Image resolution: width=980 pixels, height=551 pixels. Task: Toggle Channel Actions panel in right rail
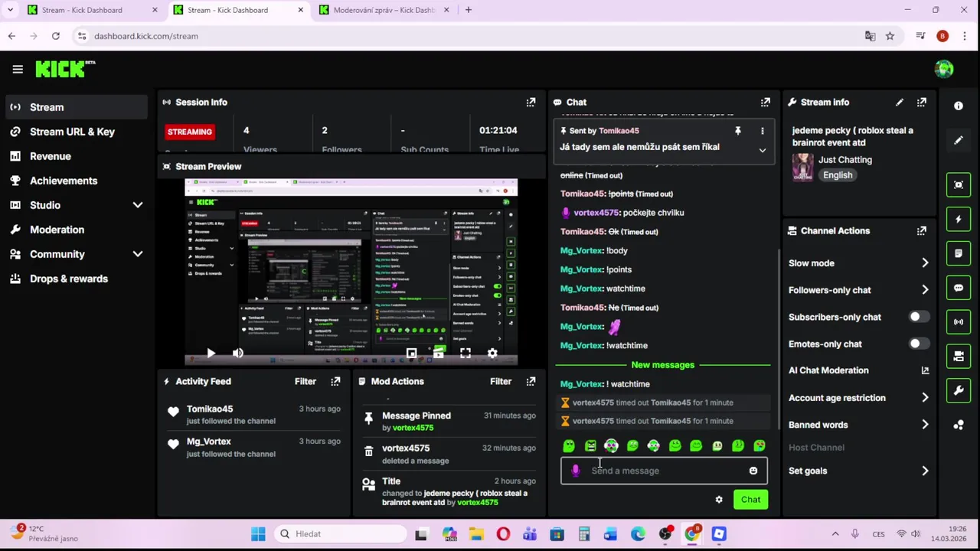pos(959,356)
